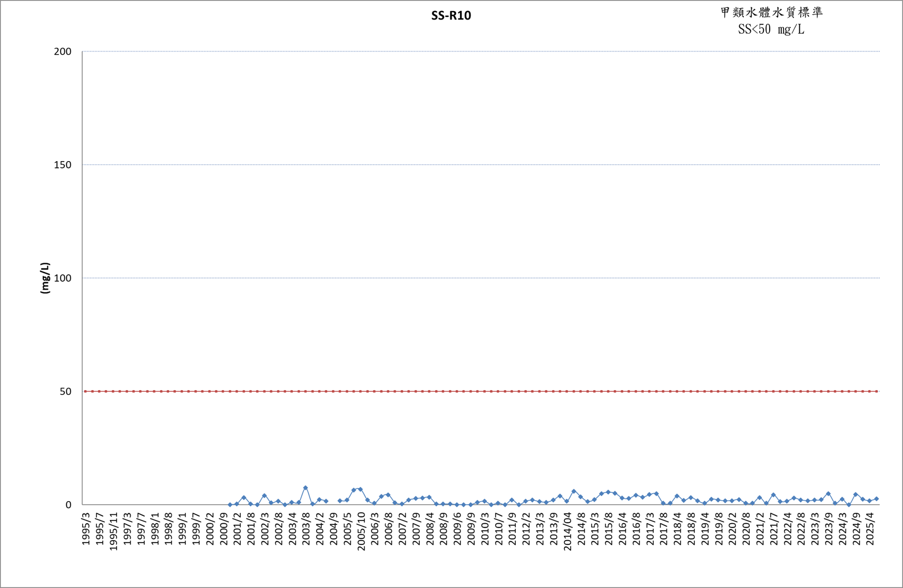
Task: Click the last blue data point at 2025
Action: tap(876, 499)
